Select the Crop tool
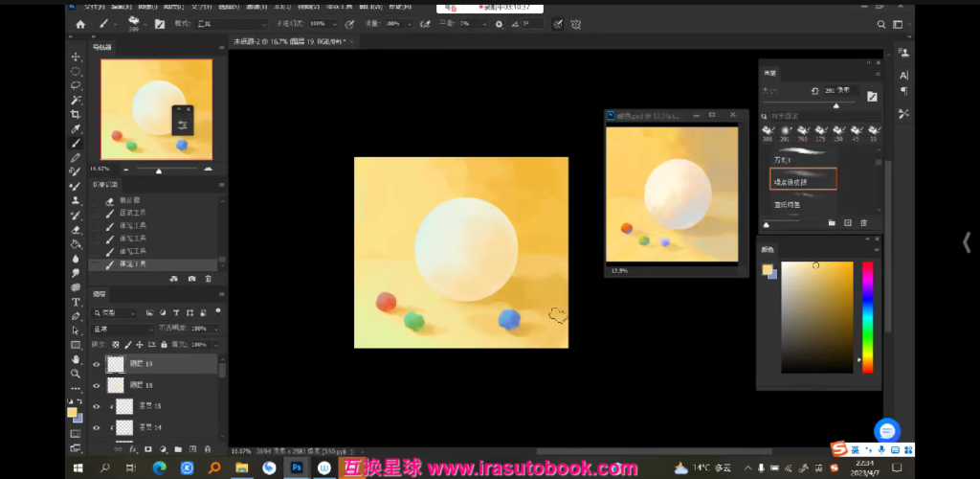The image size is (980, 479). click(x=76, y=114)
